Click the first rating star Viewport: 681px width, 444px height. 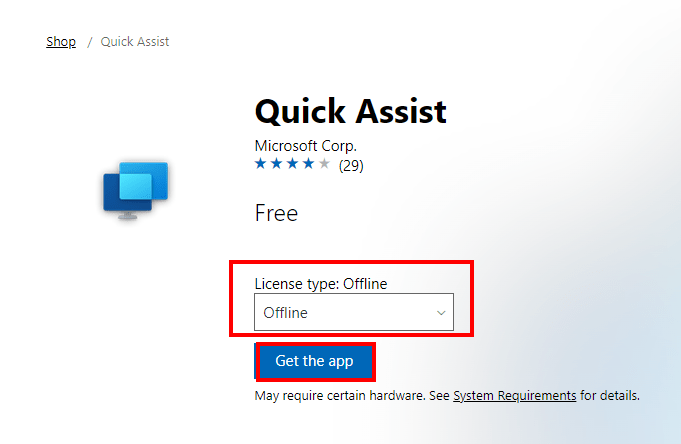pyautogui.click(x=261, y=164)
